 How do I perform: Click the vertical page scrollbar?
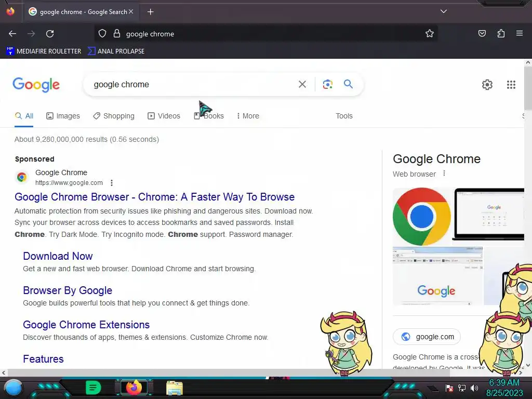pos(528,88)
